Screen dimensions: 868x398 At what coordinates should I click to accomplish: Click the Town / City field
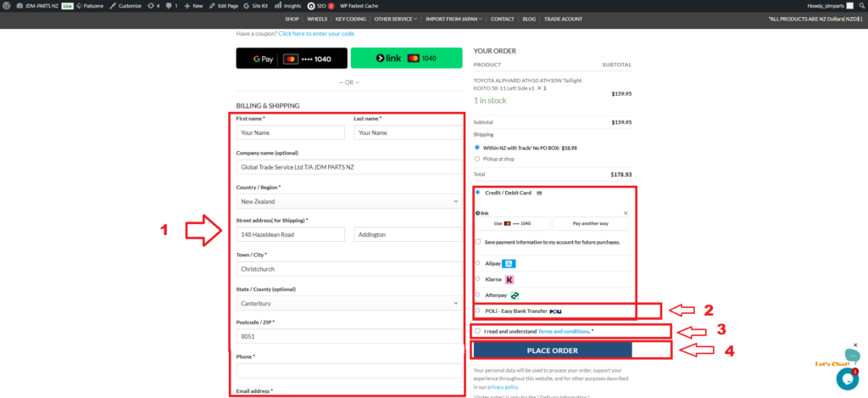click(x=349, y=269)
